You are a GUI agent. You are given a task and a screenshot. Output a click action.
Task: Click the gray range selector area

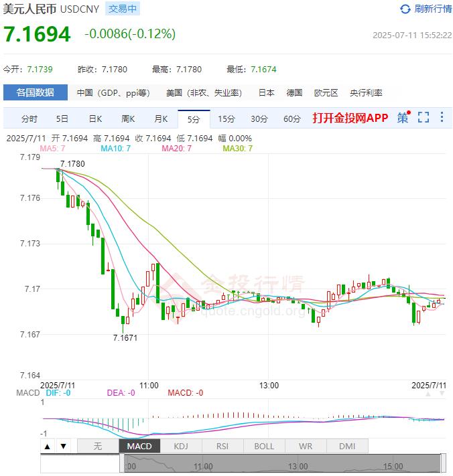click(x=282, y=463)
